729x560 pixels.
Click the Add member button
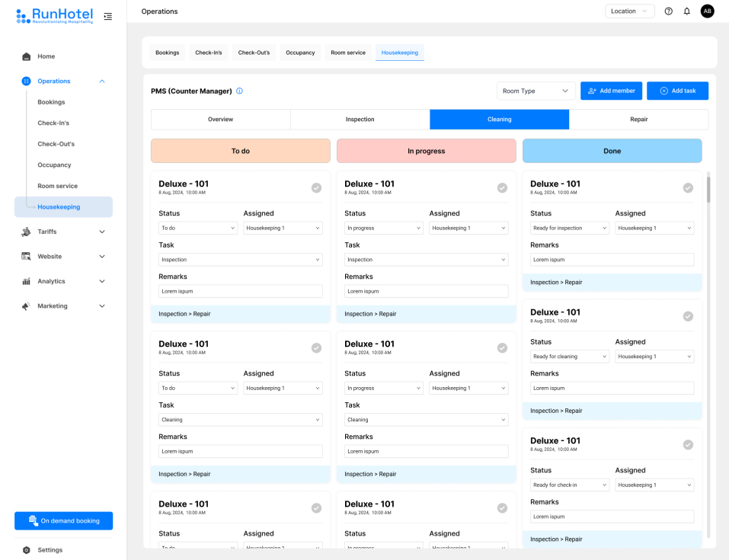click(612, 91)
